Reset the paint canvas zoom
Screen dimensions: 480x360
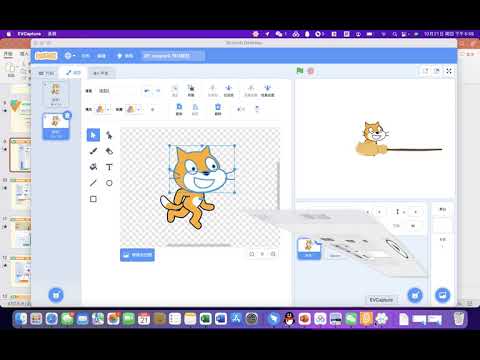click(262, 254)
